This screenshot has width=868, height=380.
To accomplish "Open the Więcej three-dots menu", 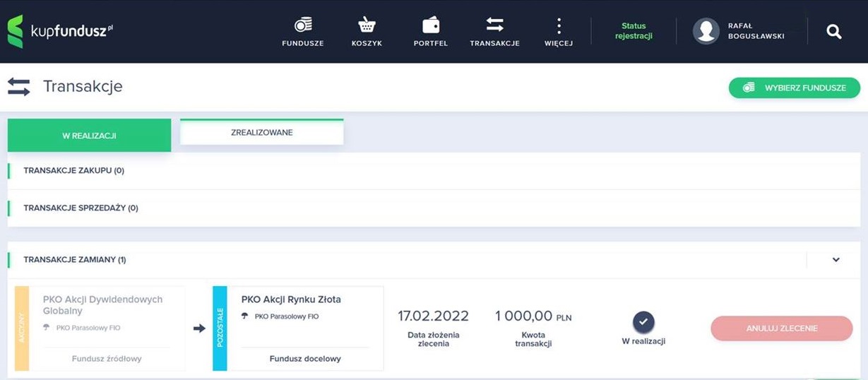I will (x=559, y=26).
